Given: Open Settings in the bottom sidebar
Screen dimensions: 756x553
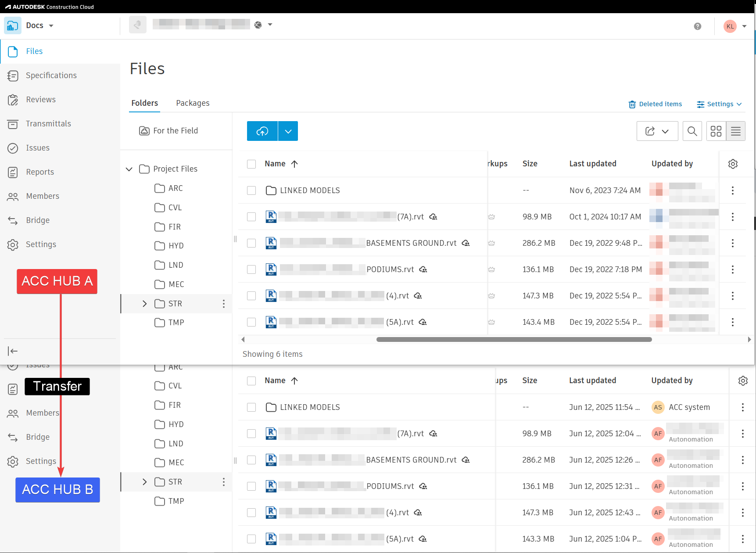Looking at the screenshot, I should pos(41,461).
